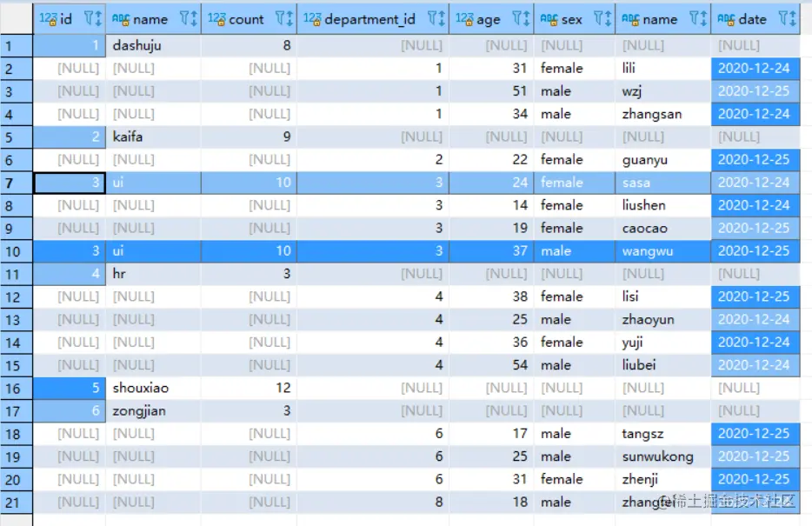Click the ABC type icon in the date header
The width and height of the screenshot is (812, 526).
[726, 19]
